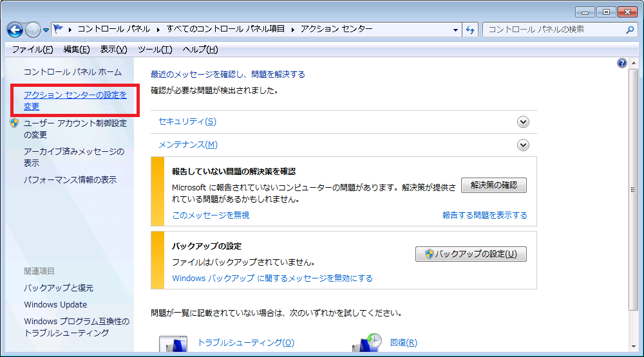This screenshot has width=644, height=357.
Task: Click the blue help question mark icon
Action: pos(621,63)
